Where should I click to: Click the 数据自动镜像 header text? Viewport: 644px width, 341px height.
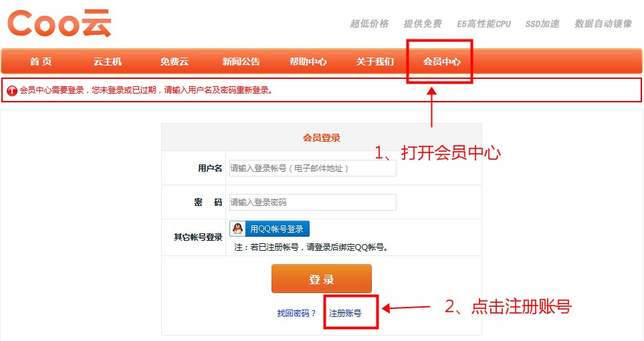[x=603, y=23]
